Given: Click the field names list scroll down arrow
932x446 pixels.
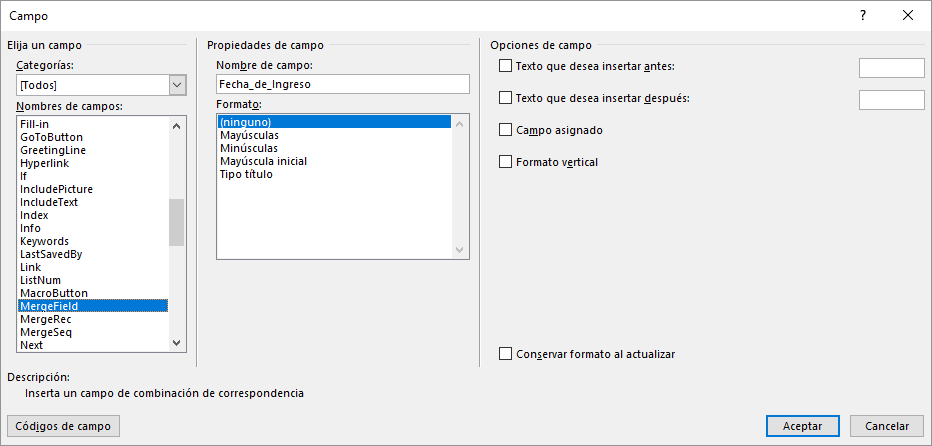Looking at the screenshot, I should point(176,342).
